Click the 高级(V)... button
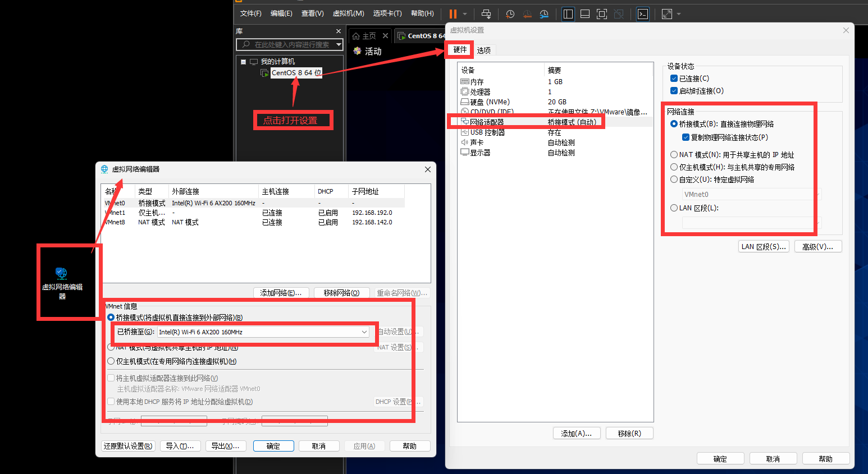The width and height of the screenshot is (868, 474). 818,247
